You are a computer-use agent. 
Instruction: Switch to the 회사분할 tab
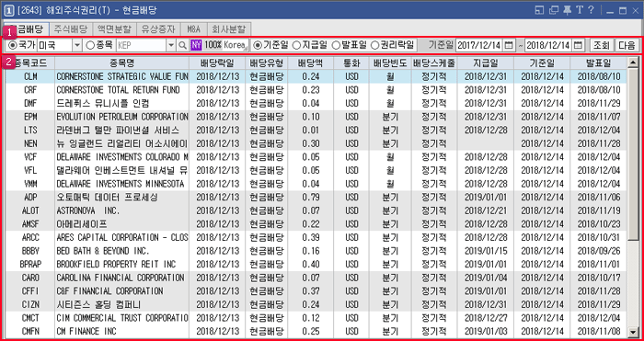[229, 29]
